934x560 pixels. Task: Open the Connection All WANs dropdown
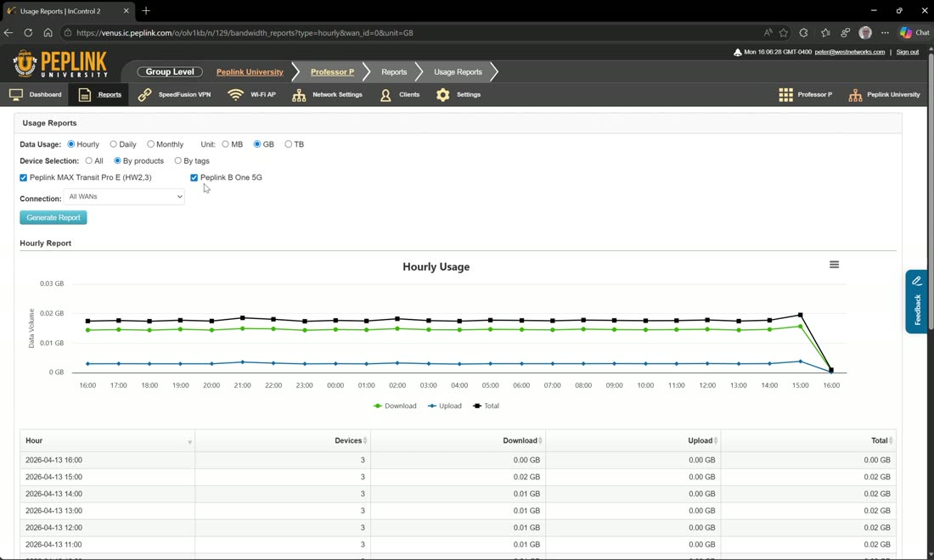124,197
